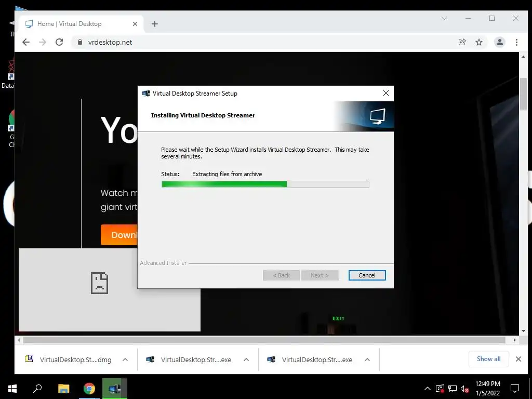
Task: Click the monitor logo in installer banner
Action: (x=377, y=116)
